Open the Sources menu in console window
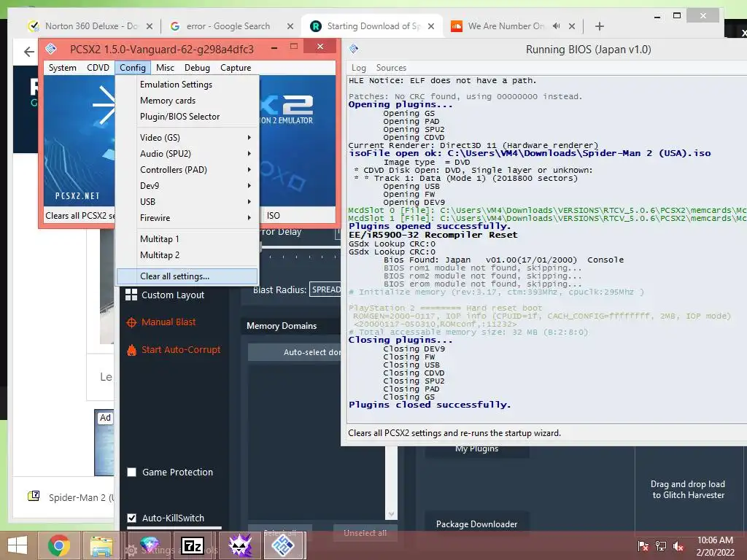 pos(391,68)
